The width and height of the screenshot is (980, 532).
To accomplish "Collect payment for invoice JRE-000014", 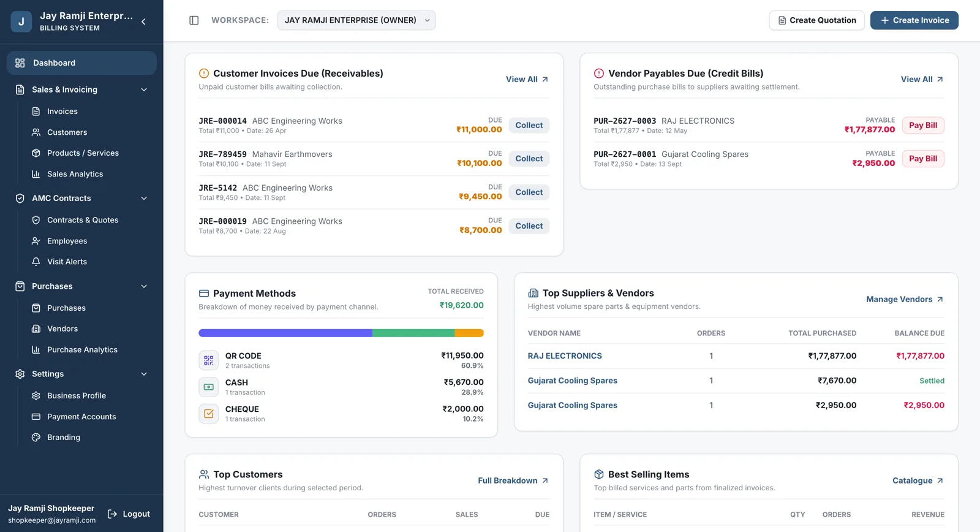I will point(529,125).
